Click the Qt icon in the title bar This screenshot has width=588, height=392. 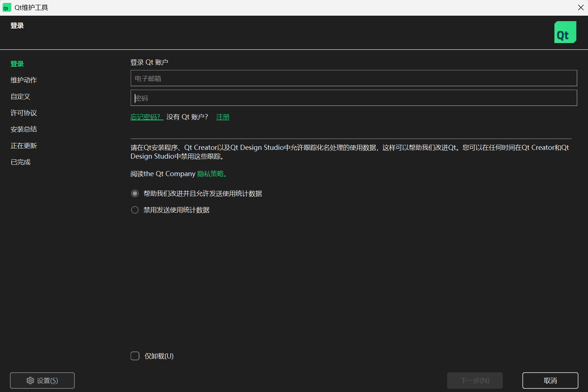pos(7,8)
